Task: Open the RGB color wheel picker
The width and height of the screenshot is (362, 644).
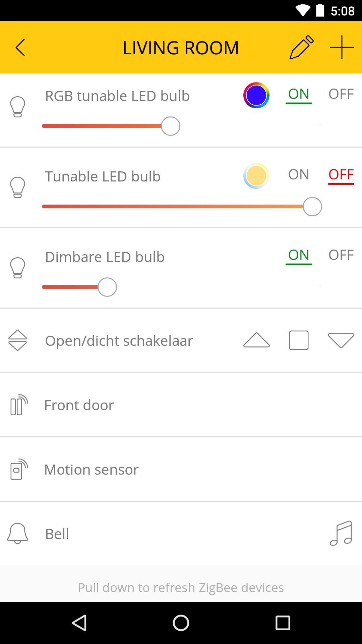Action: (x=256, y=95)
